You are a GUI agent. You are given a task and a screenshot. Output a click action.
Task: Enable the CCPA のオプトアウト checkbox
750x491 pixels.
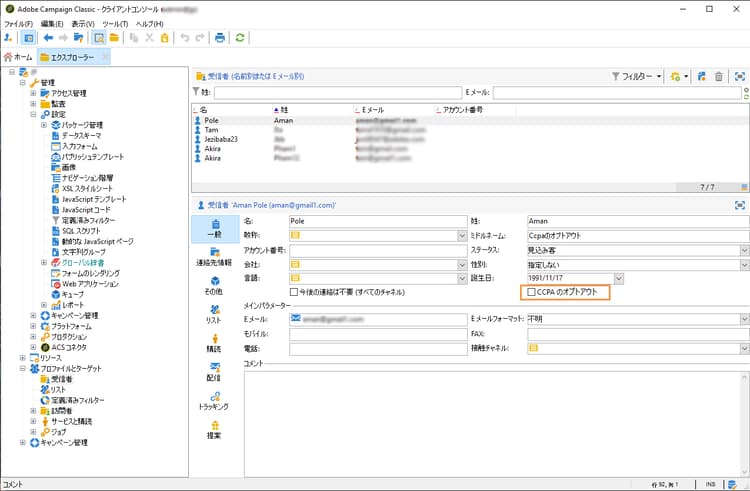coord(532,292)
